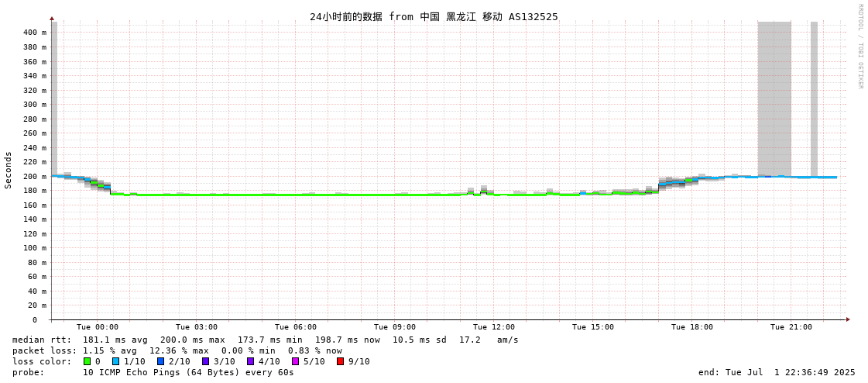
Task: Click the 198.7 ms now value
Action: (348, 340)
